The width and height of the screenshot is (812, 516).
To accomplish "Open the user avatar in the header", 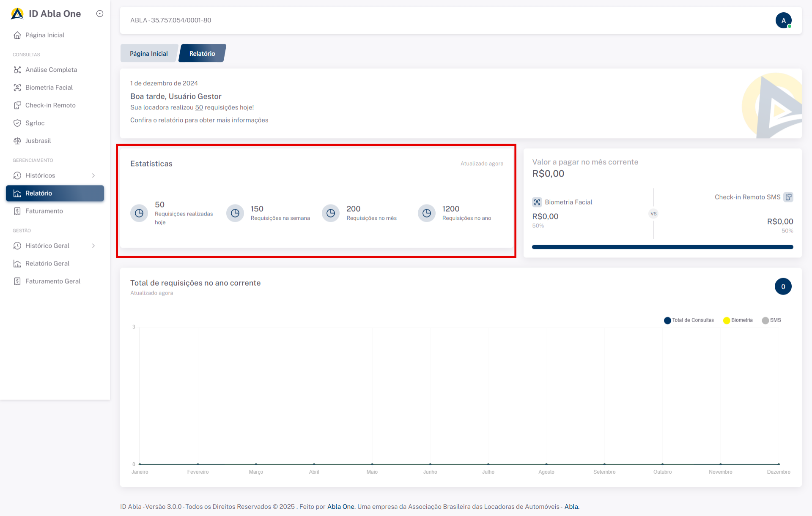I will (783, 20).
